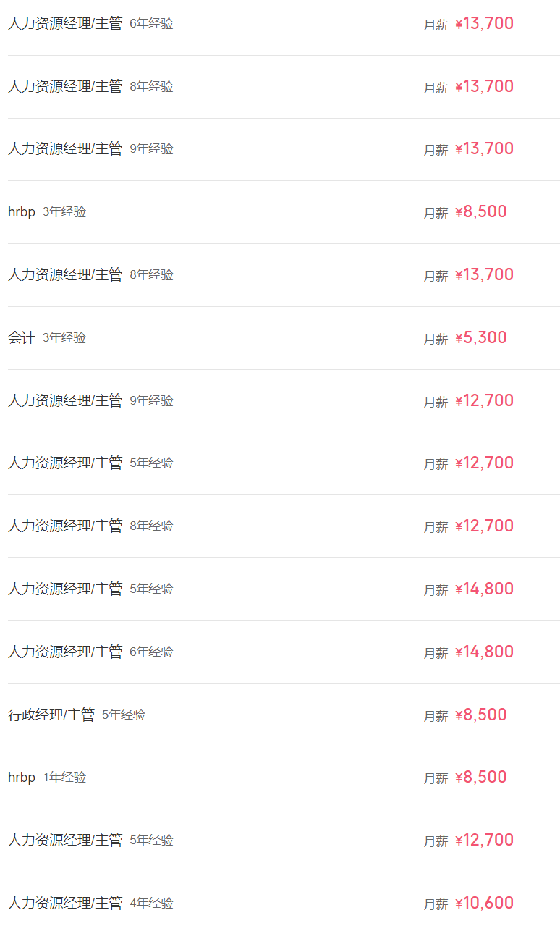Screen dimensions: 560x926
Task: Open 人力资源经理/主管 8年经验 row at ¥12,700
Action: [x=65, y=526]
